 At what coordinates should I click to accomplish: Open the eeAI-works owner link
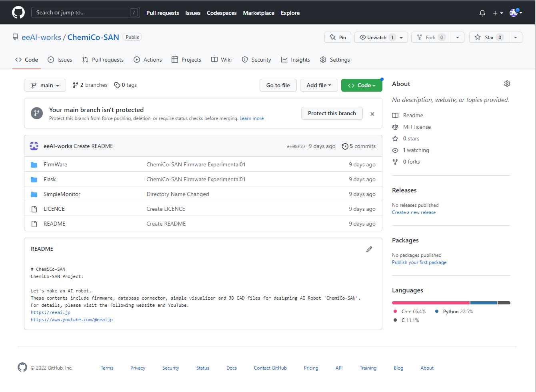(x=41, y=37)
